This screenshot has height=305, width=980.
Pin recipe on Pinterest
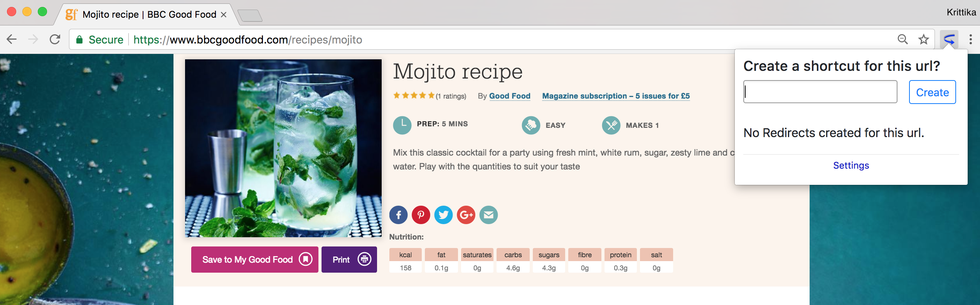click(x=421, y=215)
